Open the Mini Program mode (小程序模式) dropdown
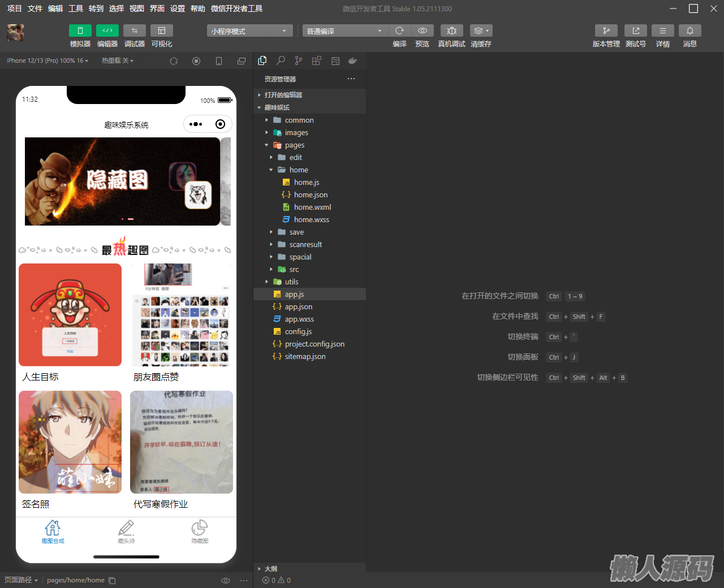This screenshot has height=588, width=724. coord(249,31)
